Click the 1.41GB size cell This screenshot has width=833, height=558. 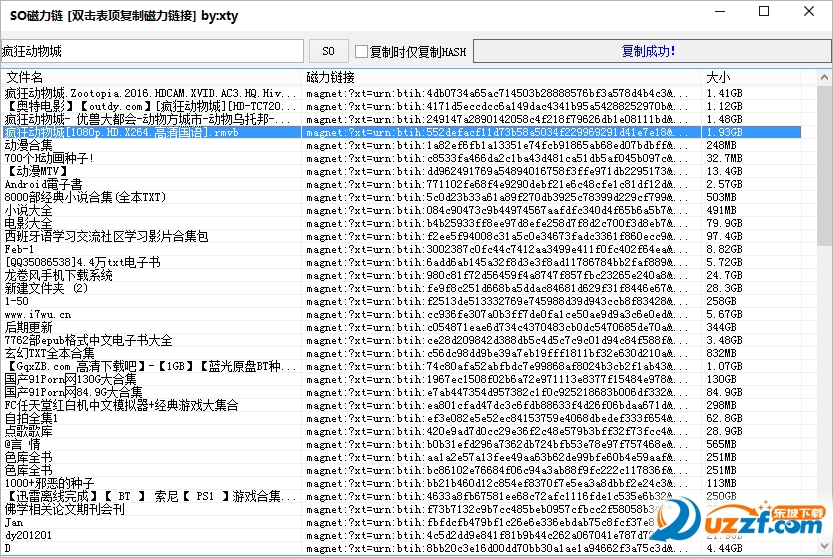(x=724, y=94)
